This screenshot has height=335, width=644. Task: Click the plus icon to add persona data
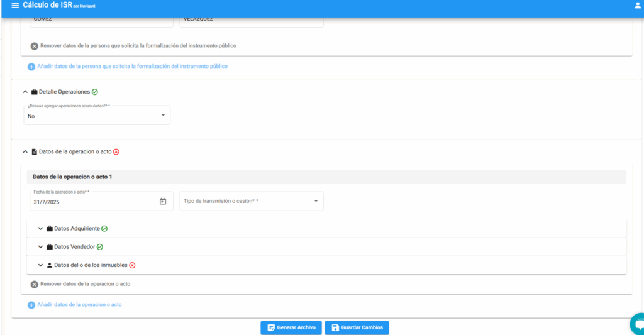click(x=31, y=67)
